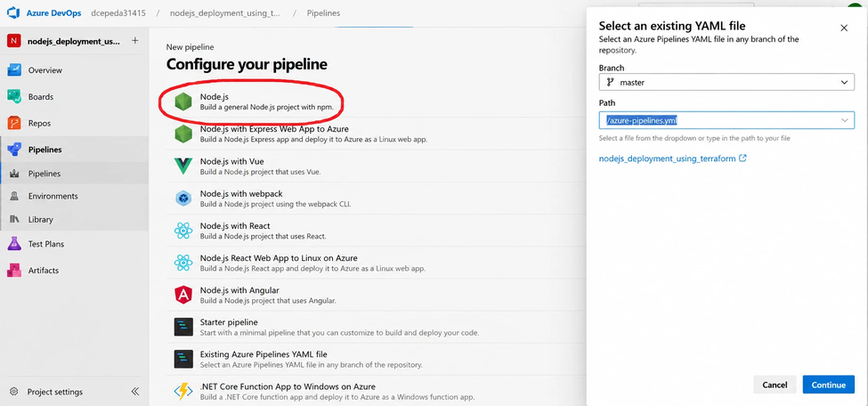Click the Express template hexagon icon
868x406 pixels.
[183, 134]
